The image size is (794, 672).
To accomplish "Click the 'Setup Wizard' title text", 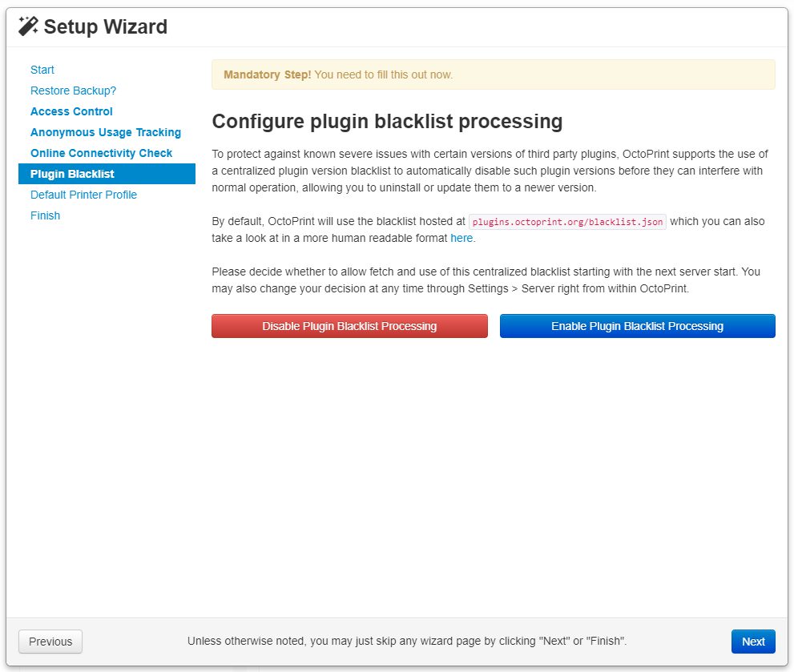I will point(105,27).
